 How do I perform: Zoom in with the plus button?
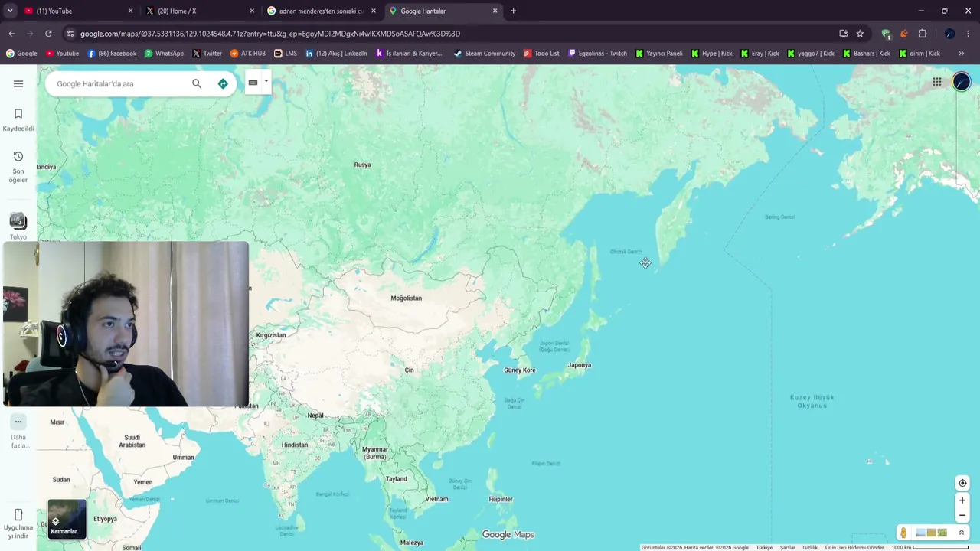pyautogui.click(x=962, y=500)
